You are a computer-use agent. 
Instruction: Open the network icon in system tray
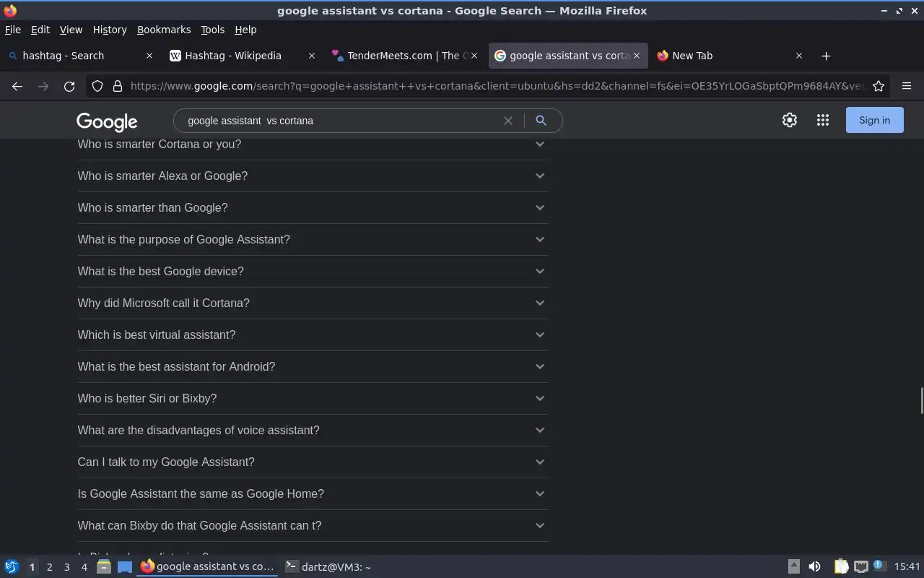pyautogui.click(x=860, y=567)
